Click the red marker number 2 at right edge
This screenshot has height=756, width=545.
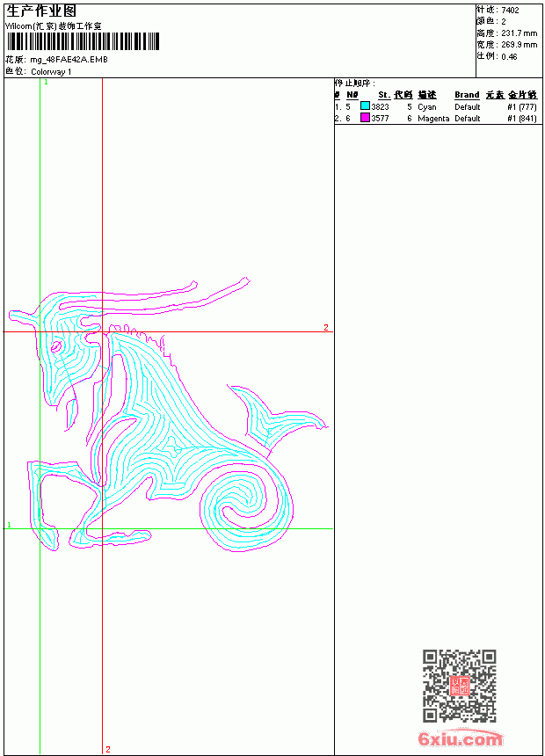tap(326, 327)
